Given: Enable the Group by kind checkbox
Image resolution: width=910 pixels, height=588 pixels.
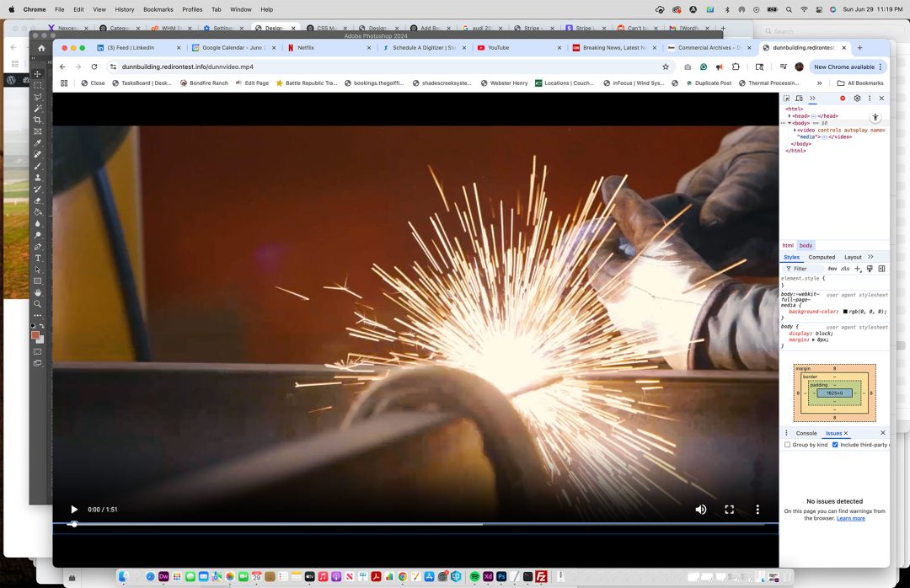Looking at the screenshot, I should click(787, 445).
